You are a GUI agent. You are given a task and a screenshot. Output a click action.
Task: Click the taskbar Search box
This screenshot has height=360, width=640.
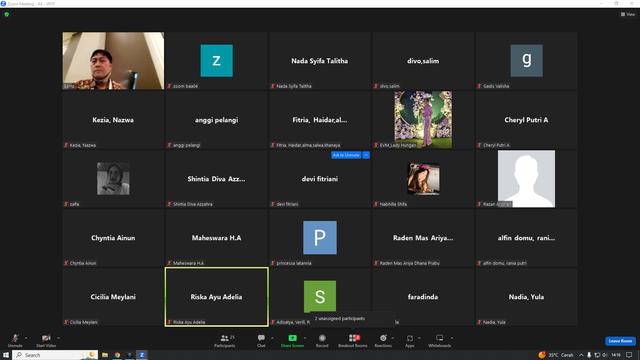click(x=56, y=355)
